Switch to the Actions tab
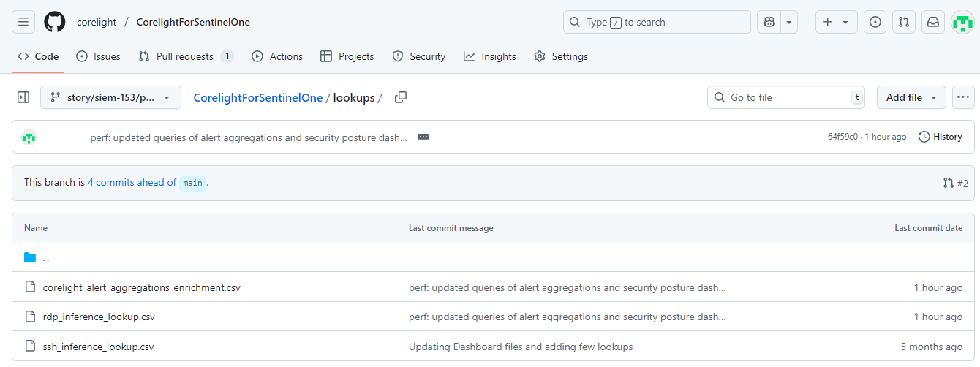The width and height of the screenshot is (980, 367). coord(277,56)
